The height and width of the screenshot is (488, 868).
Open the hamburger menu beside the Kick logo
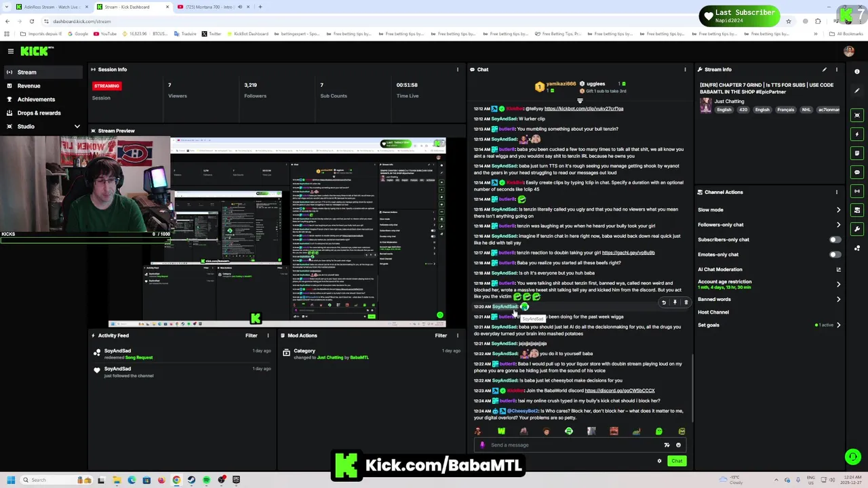tap(10, 51)
